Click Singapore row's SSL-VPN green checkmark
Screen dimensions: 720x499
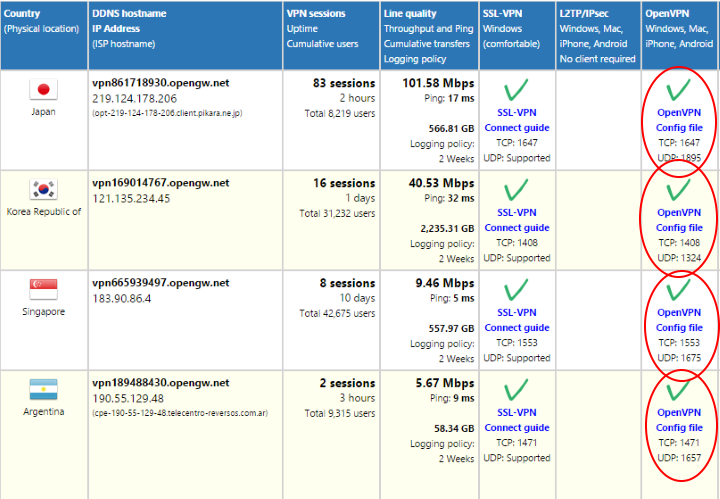point(516,290)
